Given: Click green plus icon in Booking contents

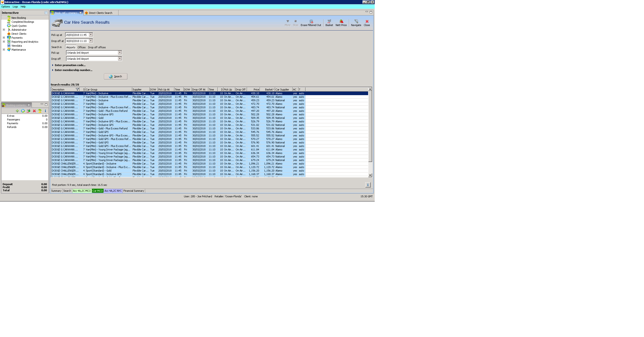Looking at the screenshot, I should [x=17, y=111].
